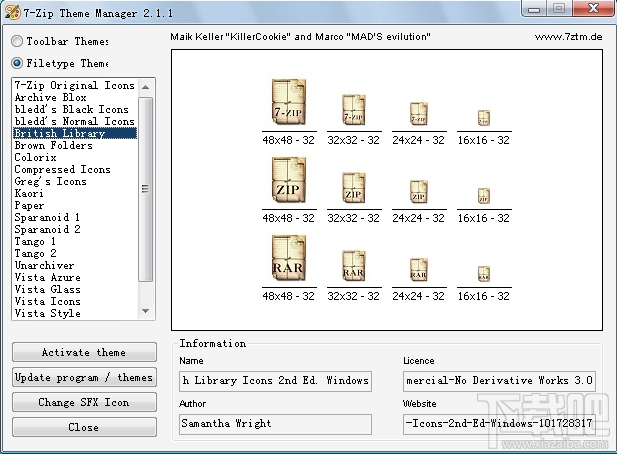Click the Theme Manager title bar app icon
The height and width of the screenshot is (454, 617).
[12, 12]
